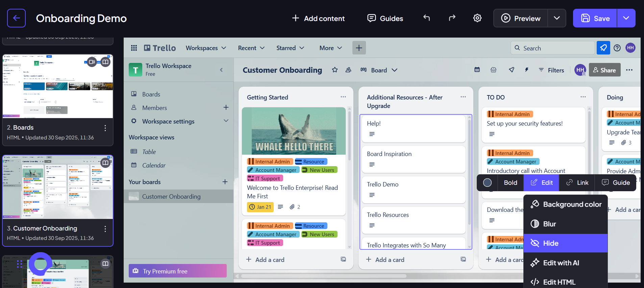Choose Edit HTML option

tap(566, 282)
